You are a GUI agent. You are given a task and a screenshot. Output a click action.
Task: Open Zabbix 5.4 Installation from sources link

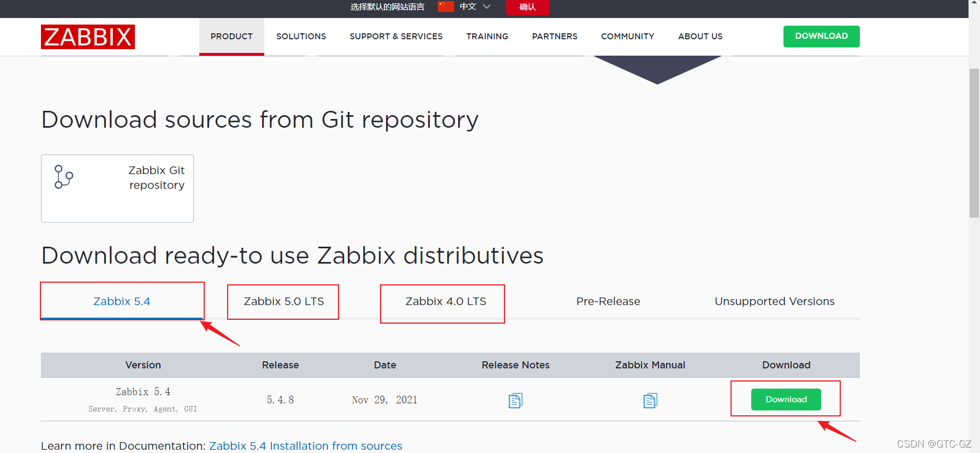306,446
